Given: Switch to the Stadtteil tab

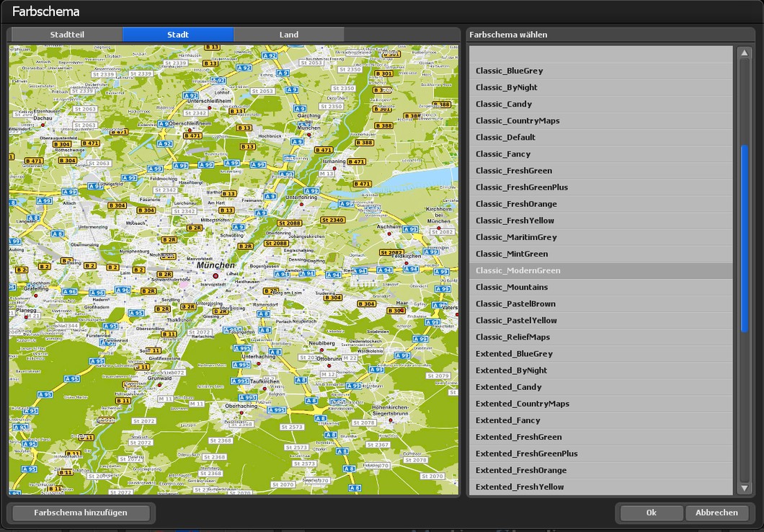Looking at the screenshot, I should coord(66,35).
